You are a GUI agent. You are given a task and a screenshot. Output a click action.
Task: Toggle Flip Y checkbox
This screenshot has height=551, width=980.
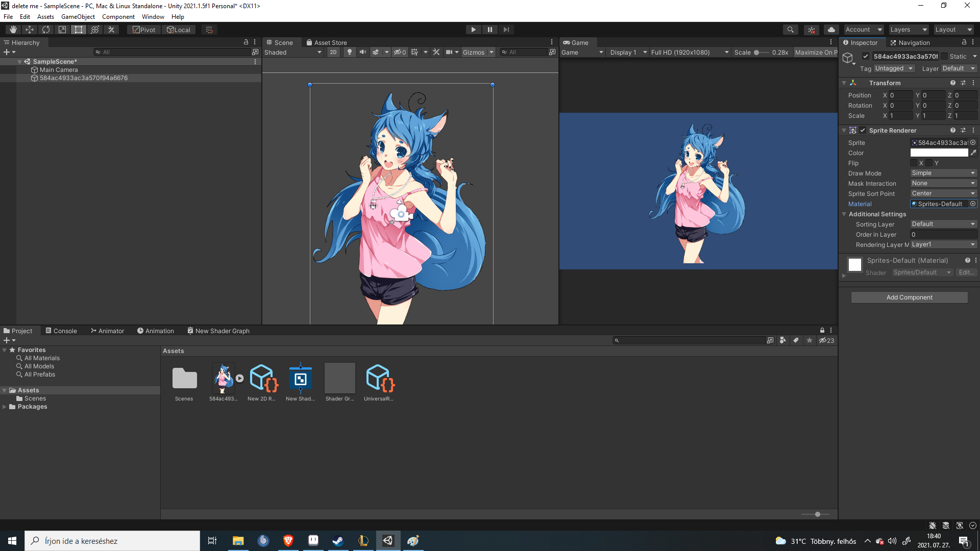(x=929, y=163)
